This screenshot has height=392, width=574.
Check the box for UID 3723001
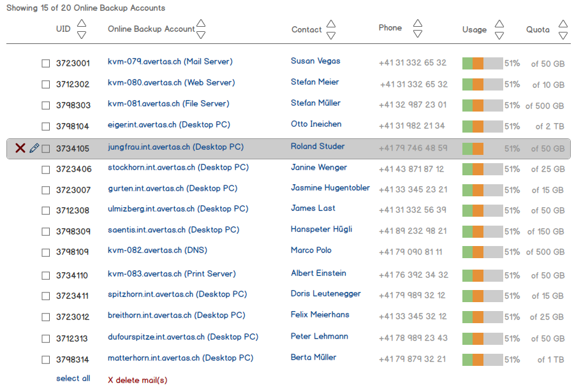tap(46, 64)
